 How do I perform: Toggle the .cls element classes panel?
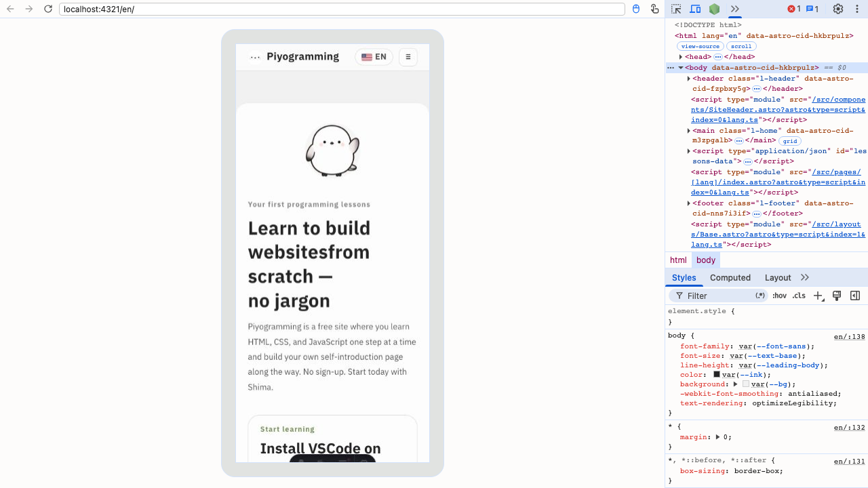coord(799,296)
